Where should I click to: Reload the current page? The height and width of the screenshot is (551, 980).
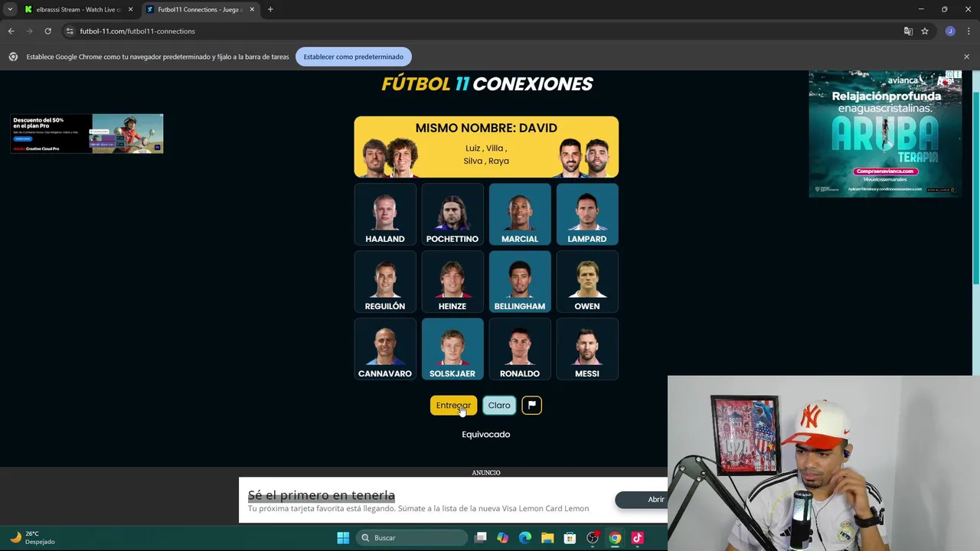[47, 31]
